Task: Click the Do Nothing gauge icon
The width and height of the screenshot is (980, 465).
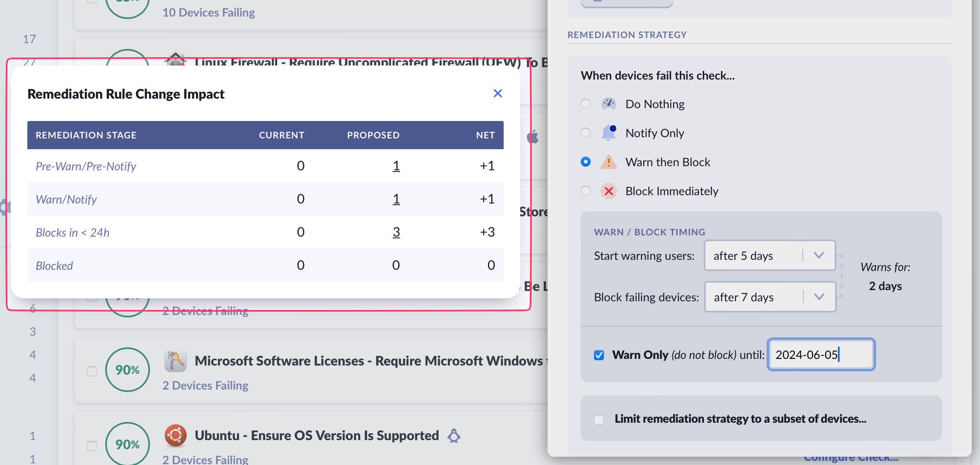Action: [608, 104]
